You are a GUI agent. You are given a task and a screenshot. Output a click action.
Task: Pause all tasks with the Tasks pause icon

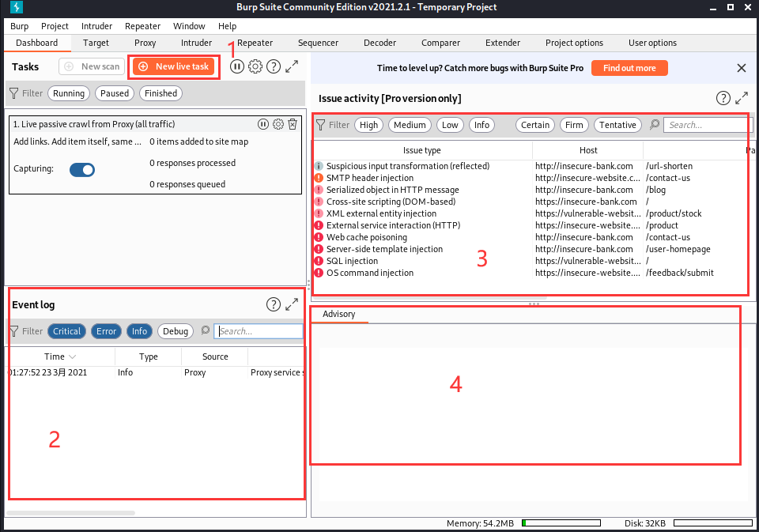coord(236,66)
